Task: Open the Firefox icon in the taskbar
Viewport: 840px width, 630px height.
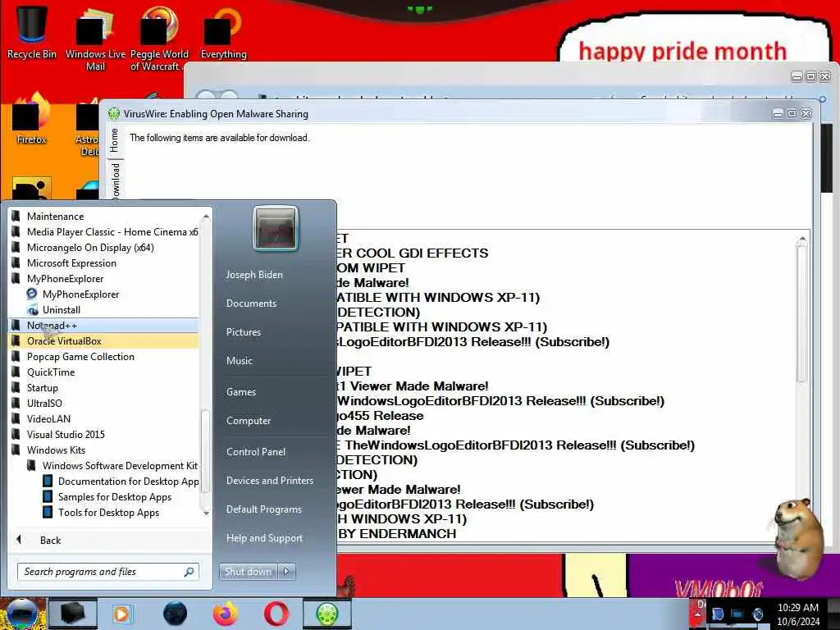Action: [x=226, y=614]
